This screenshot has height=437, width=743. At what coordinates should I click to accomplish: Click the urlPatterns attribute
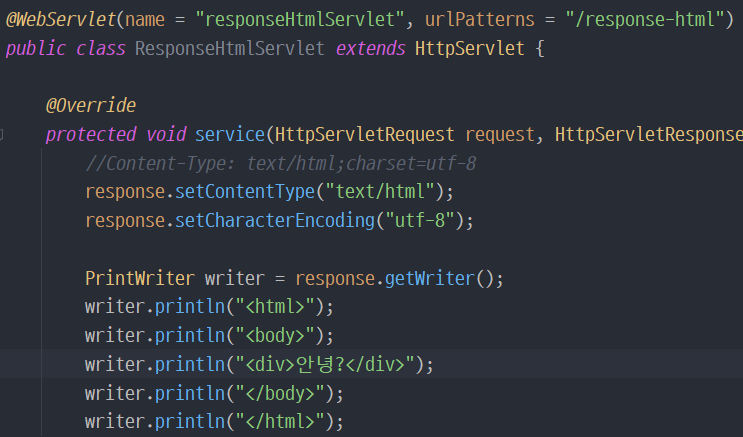pyautogui.click(x=480, y=19)
